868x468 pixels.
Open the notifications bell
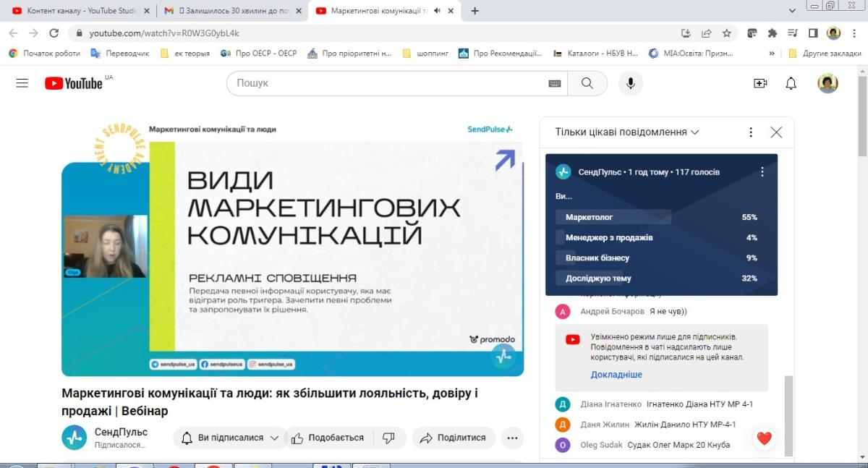[x=791, y=83]
